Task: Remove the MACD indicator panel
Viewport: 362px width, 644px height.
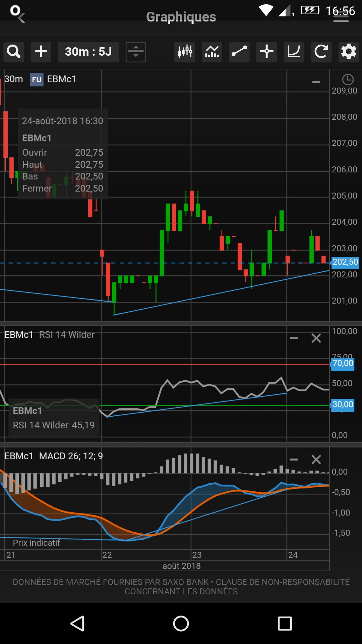Action: coord(316,460)
